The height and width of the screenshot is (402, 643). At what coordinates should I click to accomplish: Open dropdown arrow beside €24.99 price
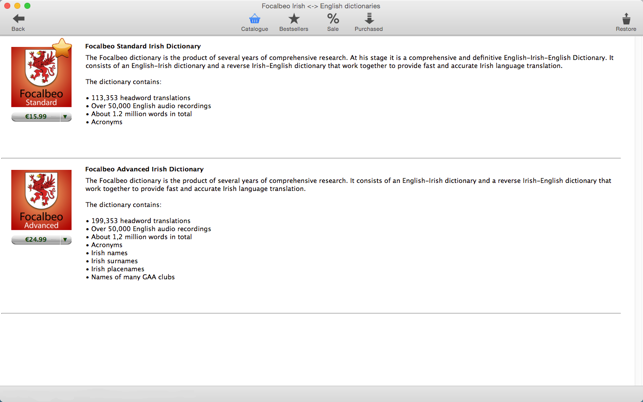click(65, 240)
